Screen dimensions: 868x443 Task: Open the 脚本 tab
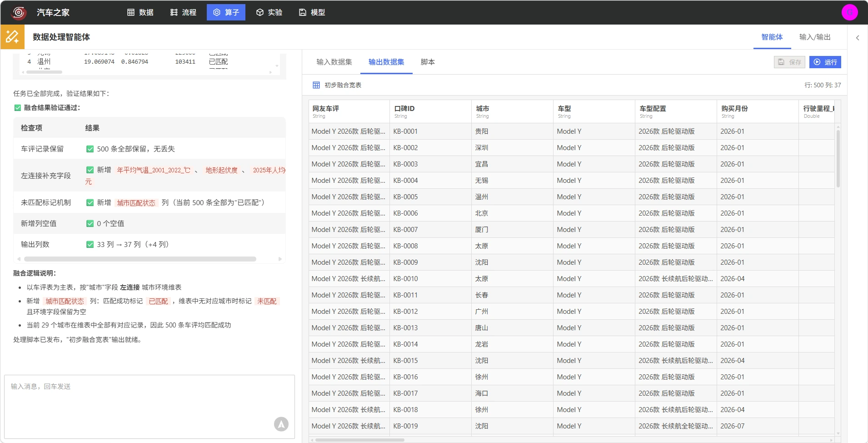(x=428, y=62)
